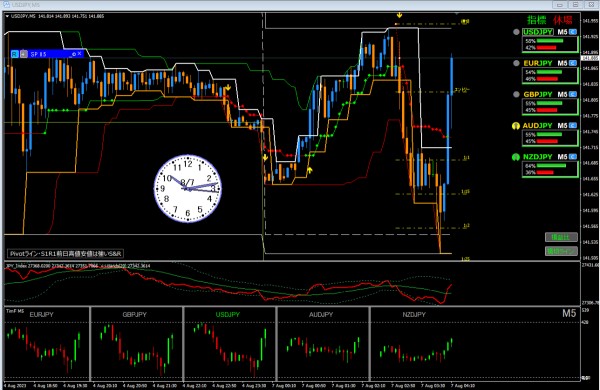This screenshot has height=390, width=600.
Task: Click the large M5 label in bottom panel
Action: [569, 314]
